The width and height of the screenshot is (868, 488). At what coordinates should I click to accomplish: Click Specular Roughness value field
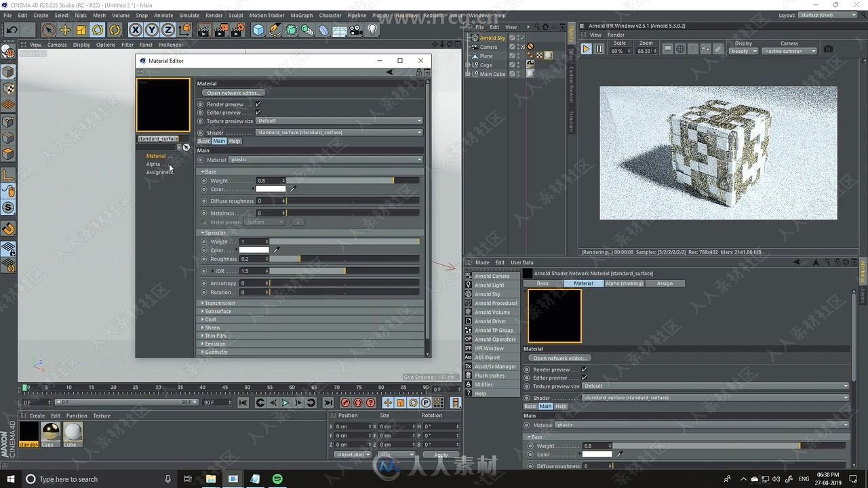click(254, 259)
